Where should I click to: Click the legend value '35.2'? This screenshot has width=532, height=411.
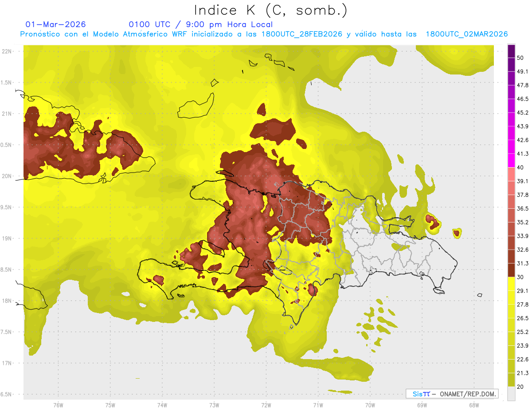tap(523, 222)
